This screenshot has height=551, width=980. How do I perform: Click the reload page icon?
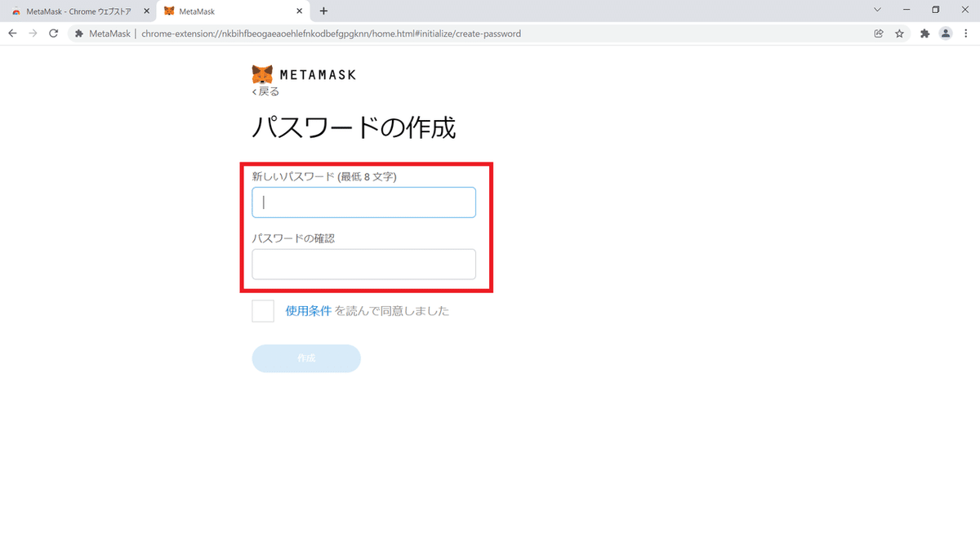point(53,34)
